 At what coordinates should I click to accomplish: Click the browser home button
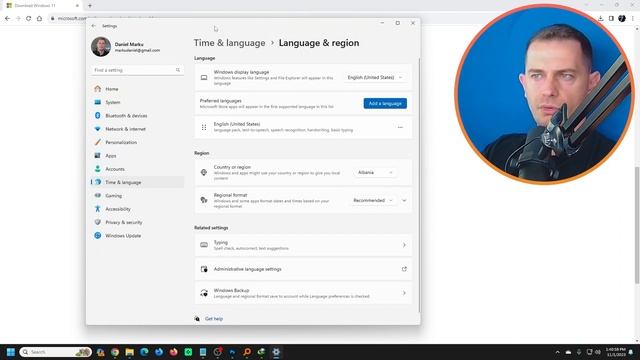(39, 18)
